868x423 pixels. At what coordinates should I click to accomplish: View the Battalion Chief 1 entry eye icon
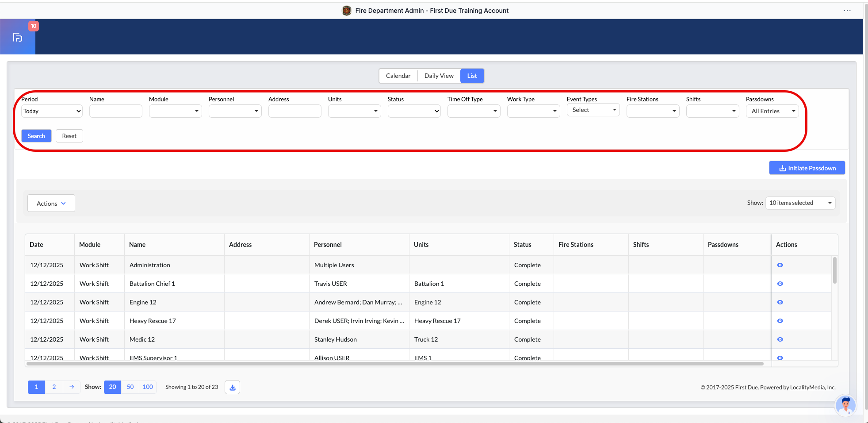(x=780, y=284)
